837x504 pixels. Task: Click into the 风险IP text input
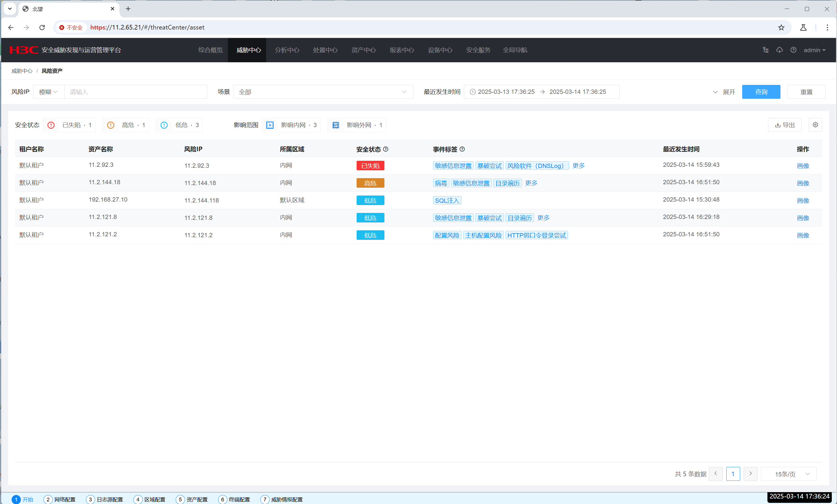tap(135, 92)
